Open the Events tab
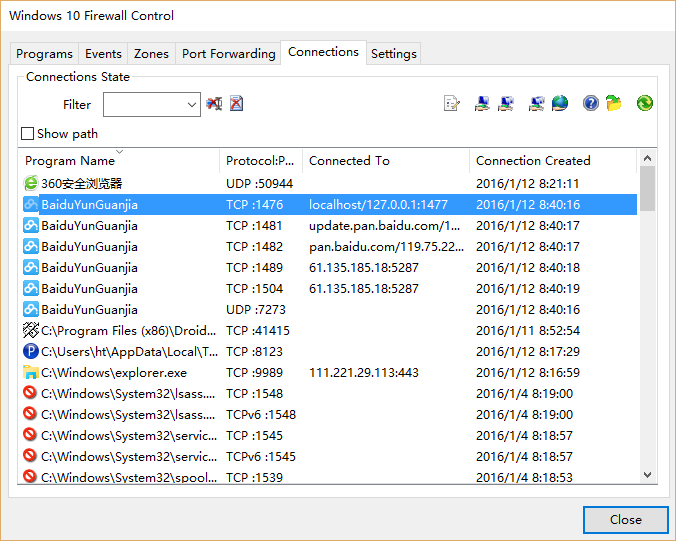 point(103,54)
